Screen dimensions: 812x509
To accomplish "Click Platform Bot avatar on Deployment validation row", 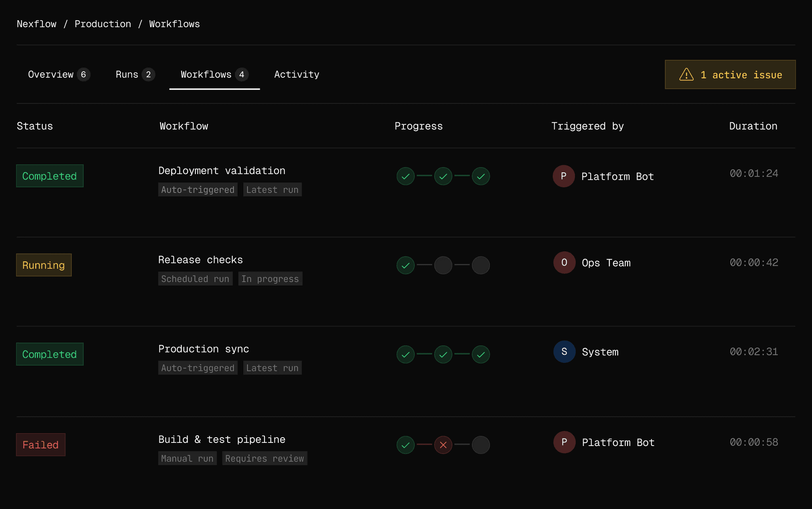I will coord(563,176).
